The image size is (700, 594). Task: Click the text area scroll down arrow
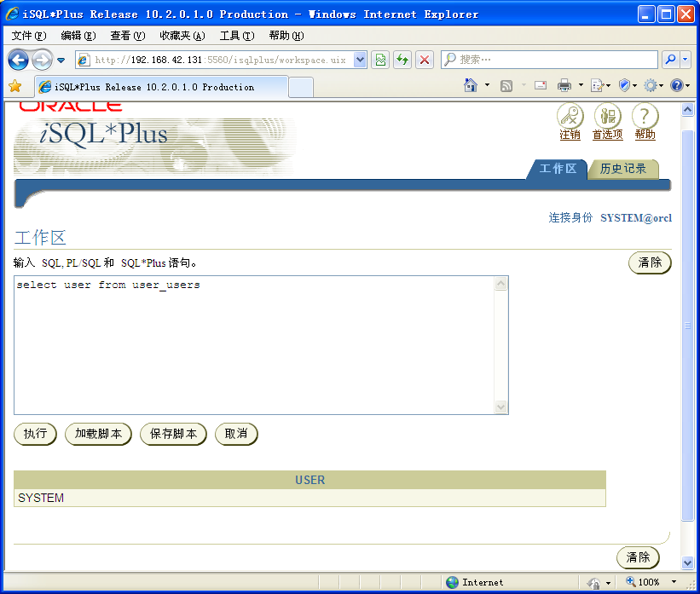coord(500,407)
